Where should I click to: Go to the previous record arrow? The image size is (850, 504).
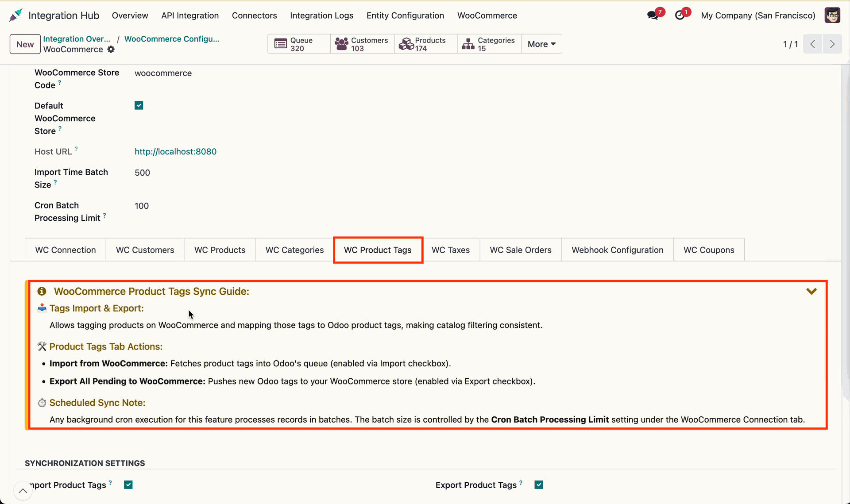[813, 44]
